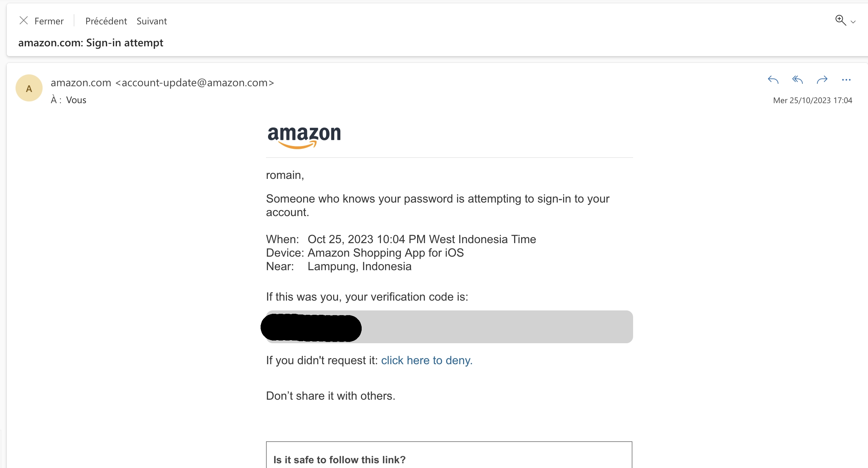Click the X icon beside Fermer

point(24,21)
